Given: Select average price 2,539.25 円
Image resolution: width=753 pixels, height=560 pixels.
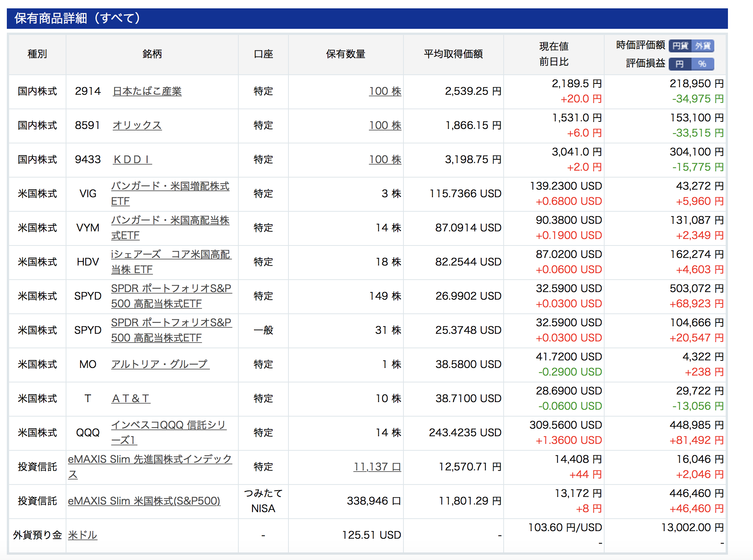Looking at the screenshot, I should (x=473, y=91).
